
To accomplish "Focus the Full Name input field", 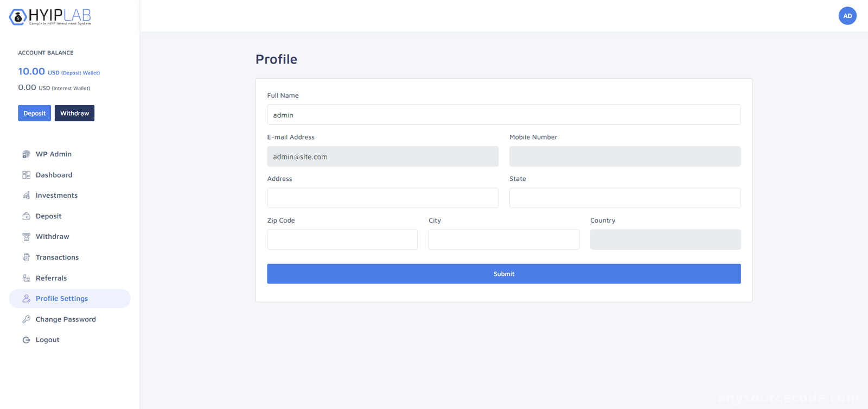I will click(x=503, y=115).
